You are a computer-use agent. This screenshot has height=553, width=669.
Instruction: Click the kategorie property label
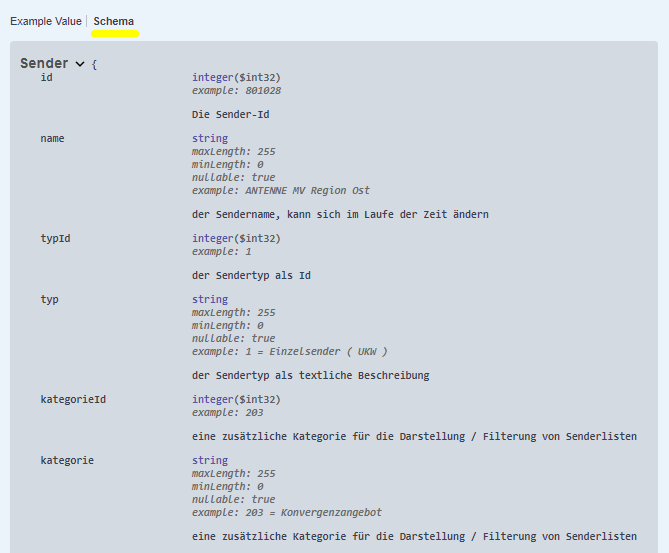(67, 460)
